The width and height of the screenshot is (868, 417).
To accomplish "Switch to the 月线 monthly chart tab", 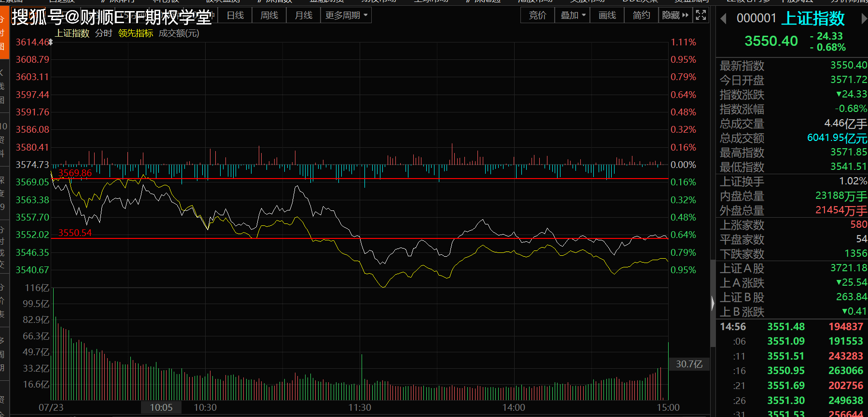I will coord(303,15).
